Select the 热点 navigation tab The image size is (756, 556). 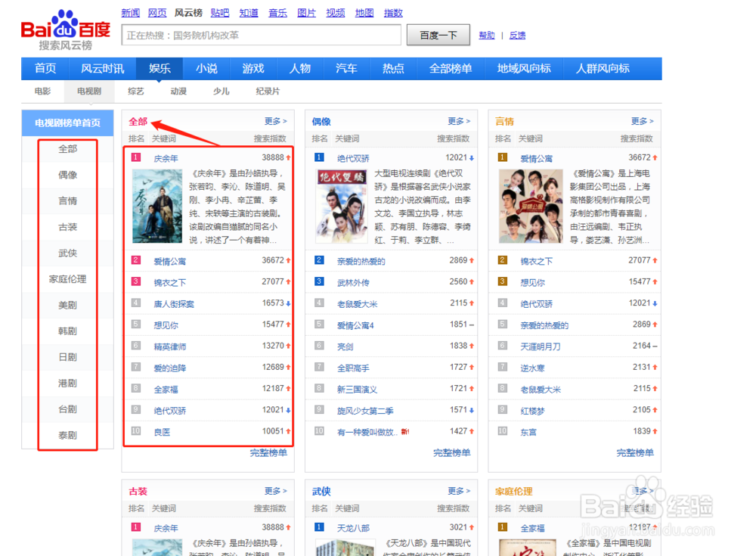click(x=393, y=69)
